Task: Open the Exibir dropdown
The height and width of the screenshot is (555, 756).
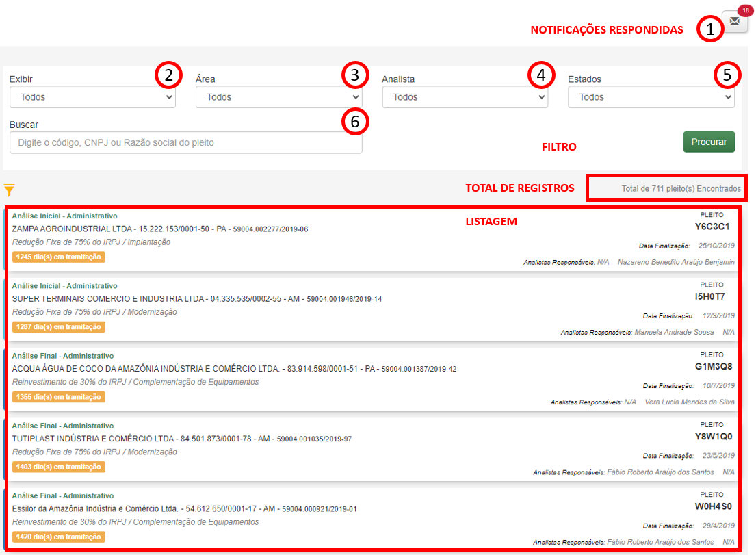Action: coord(92,97)
